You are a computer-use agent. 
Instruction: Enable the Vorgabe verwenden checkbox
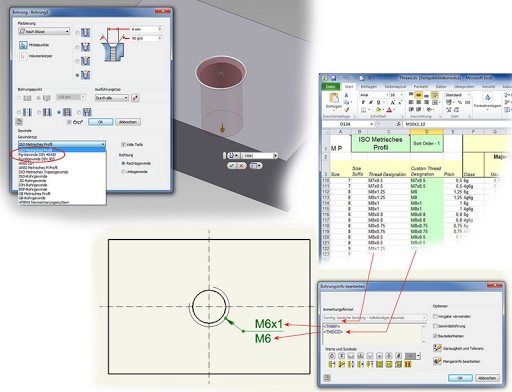(435, 316)
